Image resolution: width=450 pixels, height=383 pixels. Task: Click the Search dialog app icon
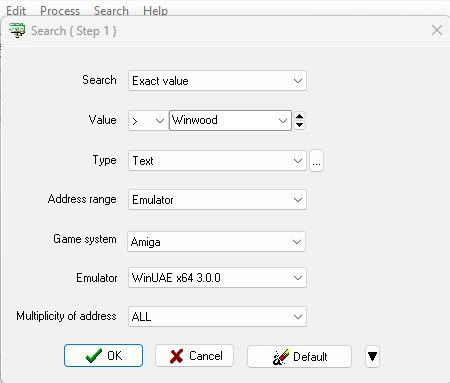tap(17, 31)
